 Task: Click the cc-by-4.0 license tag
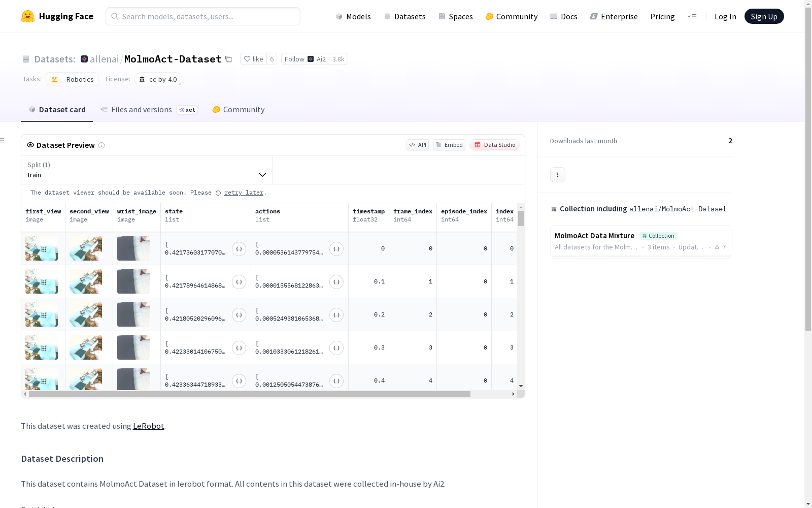pyautogui.click(x=158, y=79)
